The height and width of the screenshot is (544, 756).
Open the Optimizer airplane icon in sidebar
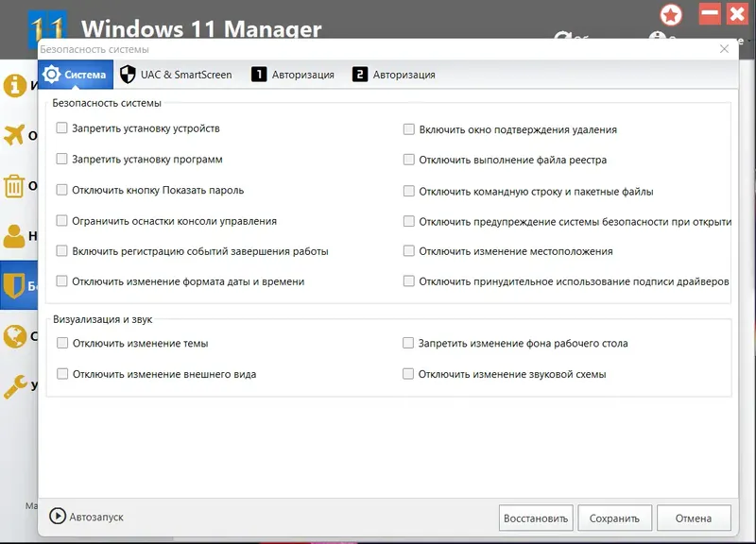click(14, 135)
